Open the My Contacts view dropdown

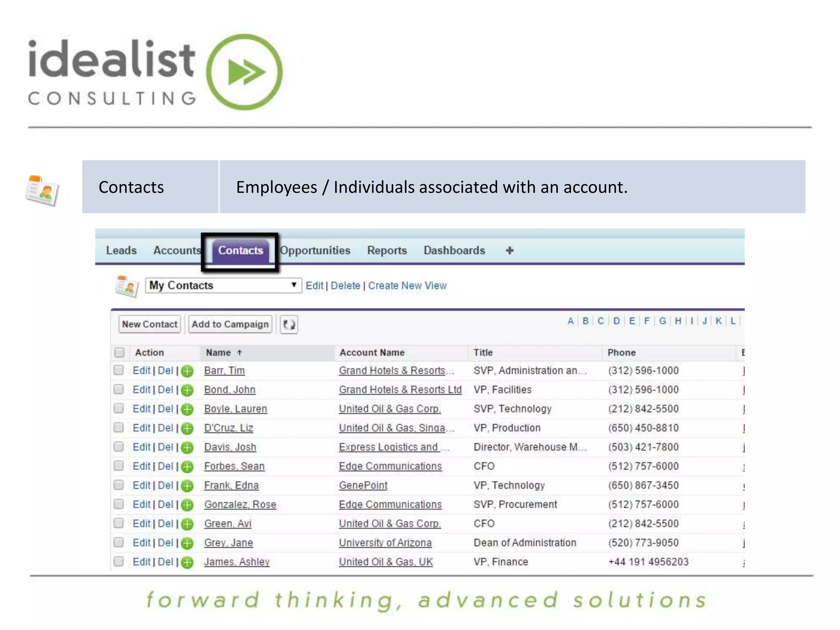(x=224, y=285)
